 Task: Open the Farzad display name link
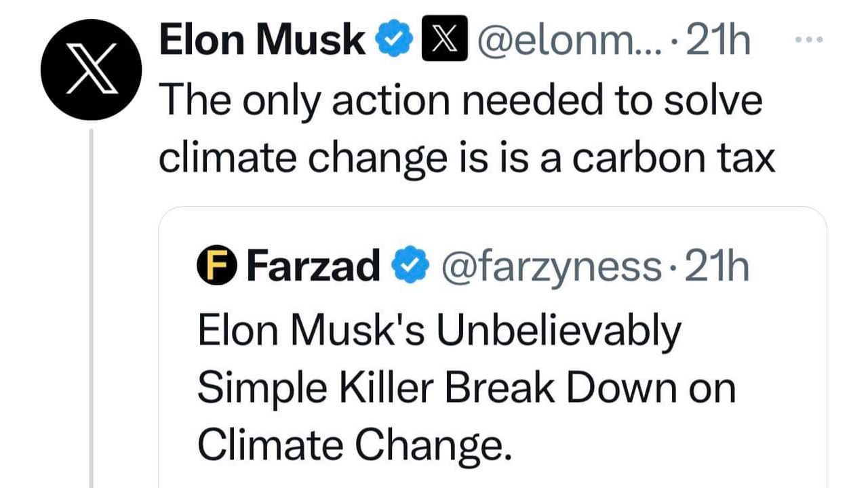coord(313,266)
